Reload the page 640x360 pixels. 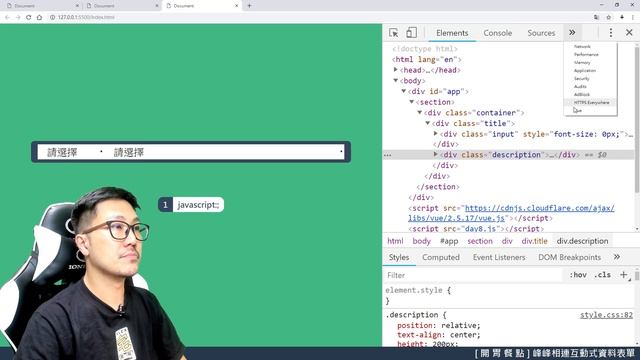(29, 17)
